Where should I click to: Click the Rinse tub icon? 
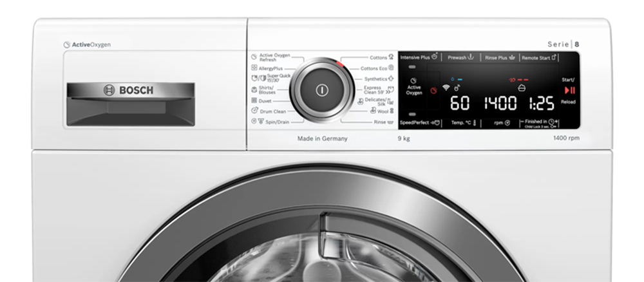pos(391,122)
